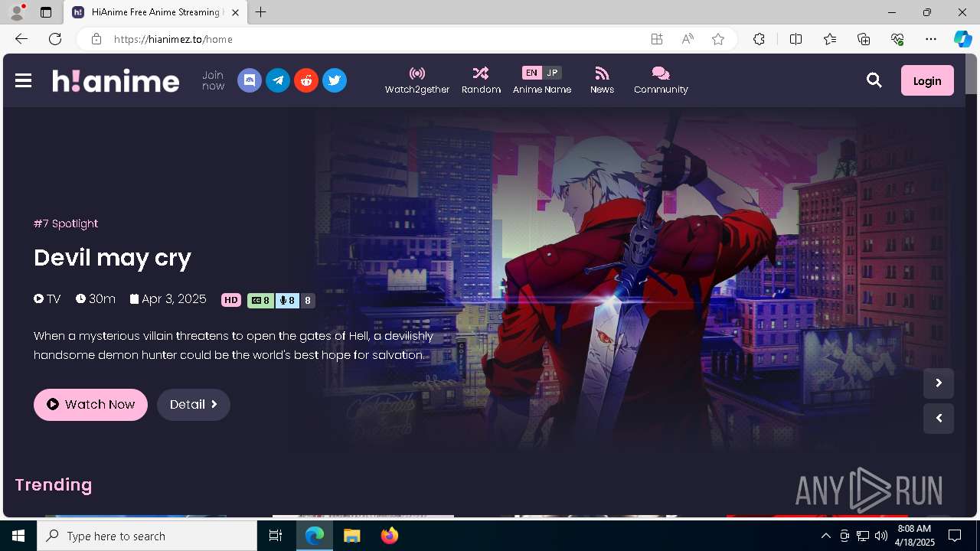Open Browser essentials
Image resolution: width=980 pixels, height=551 pixels.
pyautogui.click(x=897, y=39)
